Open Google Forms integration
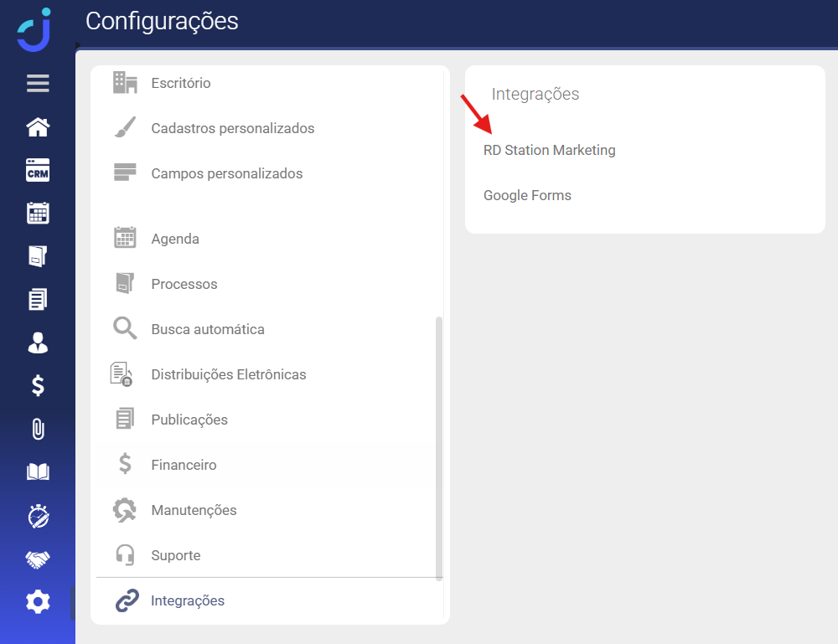The image size is (838, 644). pos(527,196)
